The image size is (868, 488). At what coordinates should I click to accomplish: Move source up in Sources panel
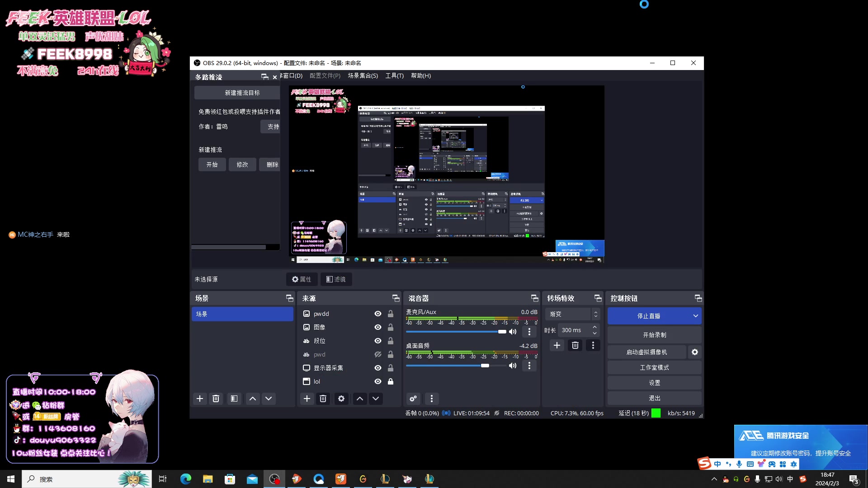pyautogui.click(x=360, y=399)
